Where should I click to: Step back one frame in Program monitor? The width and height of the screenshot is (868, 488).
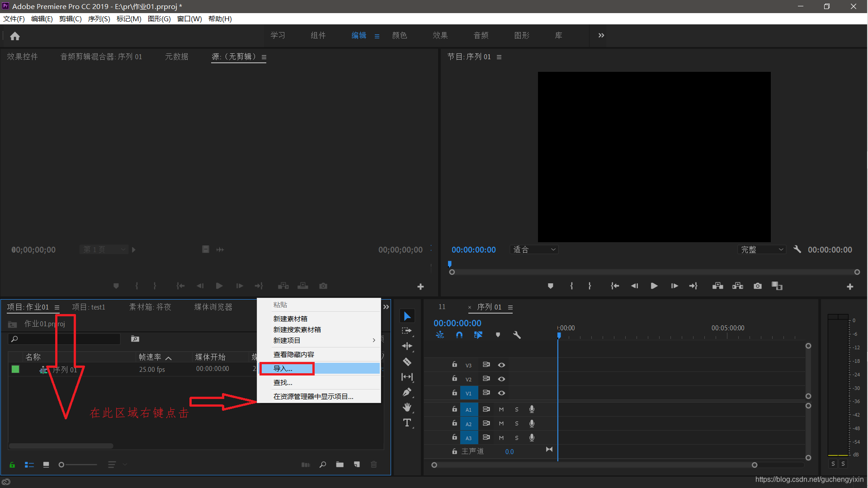click(x=634, y=286)
